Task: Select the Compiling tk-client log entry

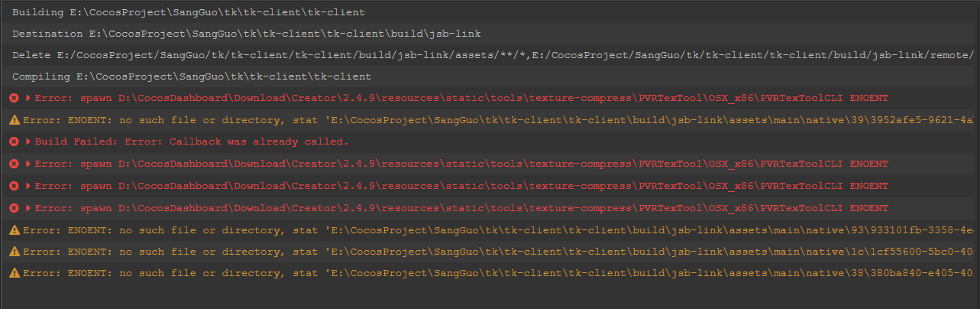Action: 192,76
